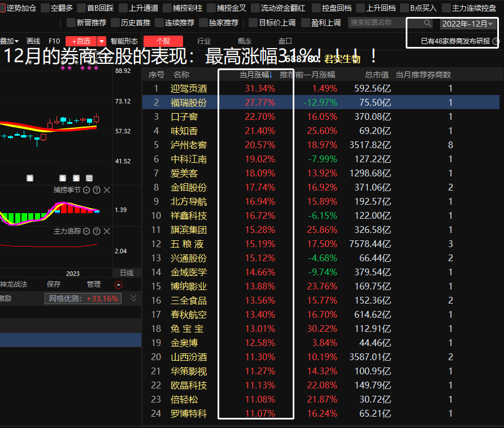Open help for 主力追踪 indicator

click(97, 231)
